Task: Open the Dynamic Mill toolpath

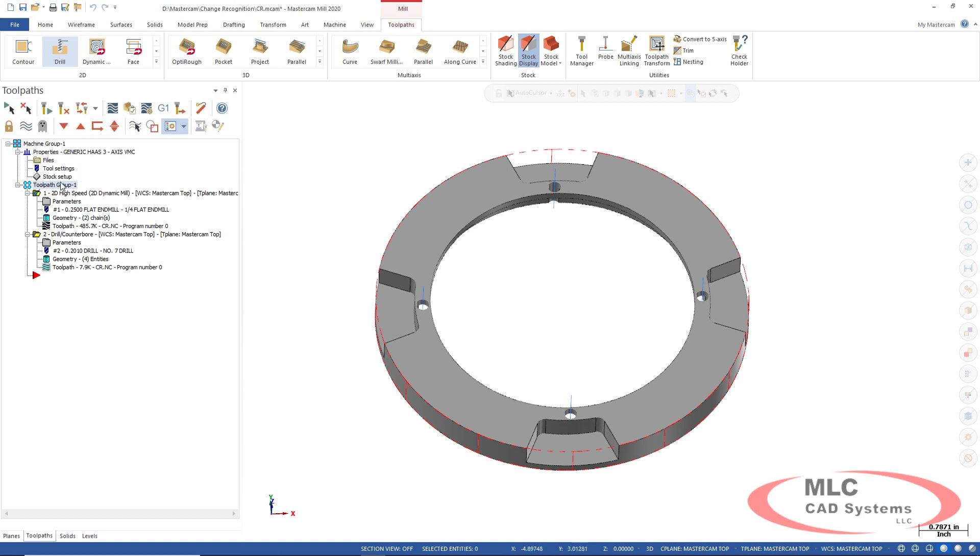Action: tap(96, 52)
